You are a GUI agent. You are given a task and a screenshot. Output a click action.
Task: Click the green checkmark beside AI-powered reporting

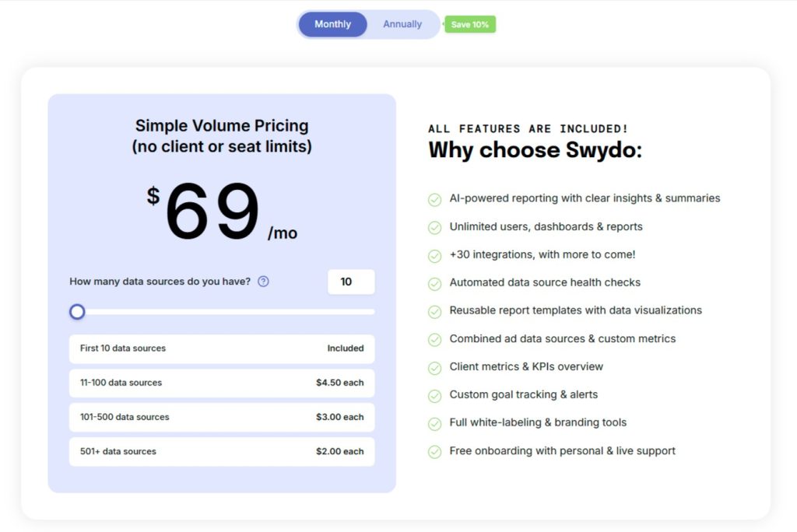[434, 199]
